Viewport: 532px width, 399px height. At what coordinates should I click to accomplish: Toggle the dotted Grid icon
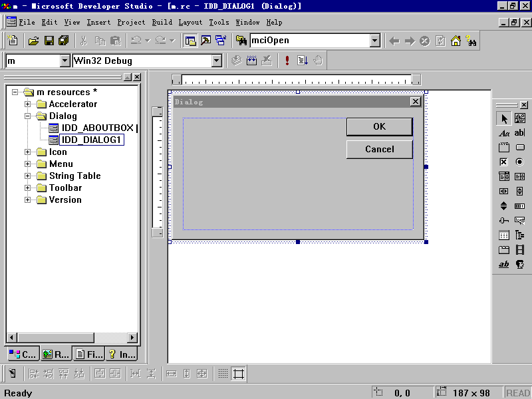tap(223, 374)
